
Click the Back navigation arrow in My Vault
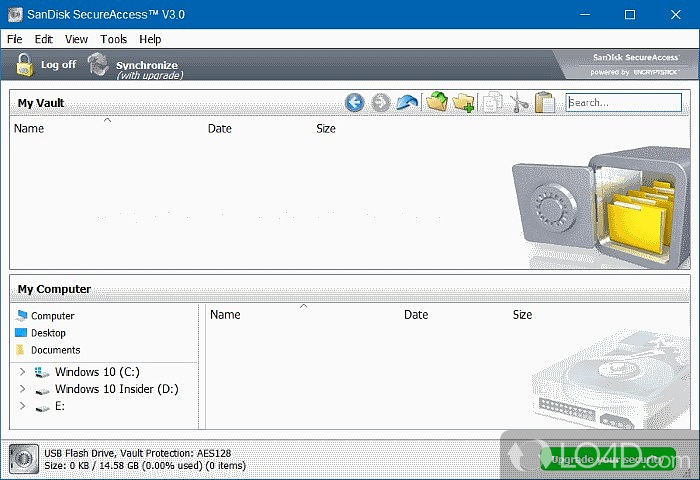coord(354,102)
